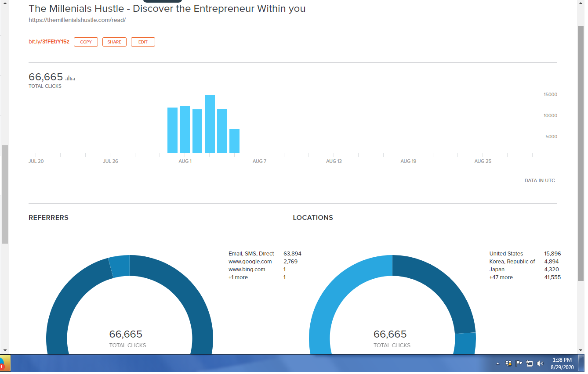The image size is (588, 374).
Task: Expand the '+1 more' referrers list
Action: (x=238, y=277)
